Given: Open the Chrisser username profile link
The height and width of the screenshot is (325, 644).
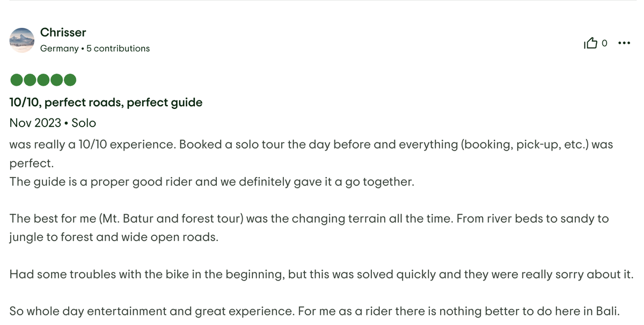Looking at the screenshot, I should [63, 33].
